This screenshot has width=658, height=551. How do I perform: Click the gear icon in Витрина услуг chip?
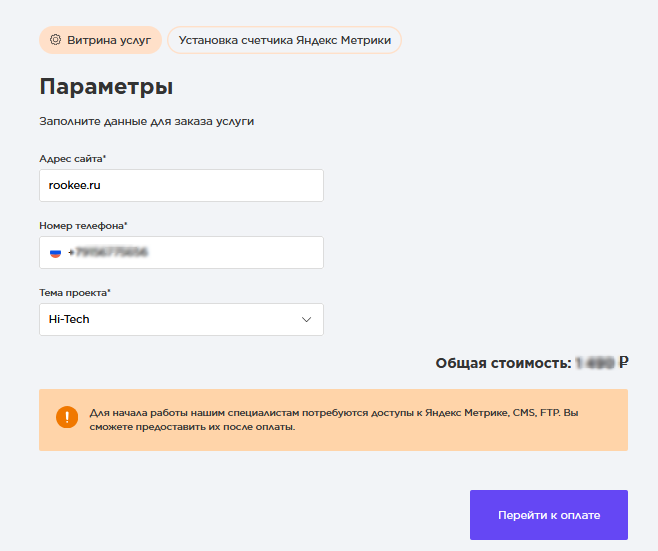pos(55,40)
